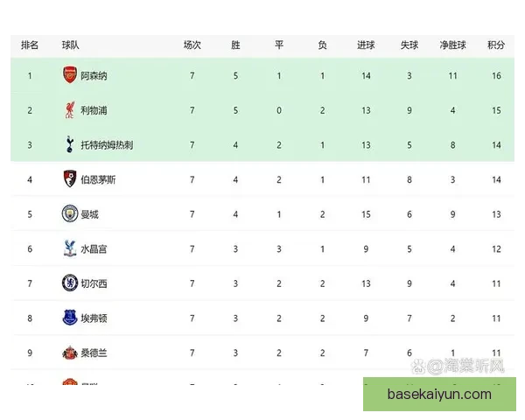Click the Bournemouth club crest
The image size is (525, 420).
tap(70, 179)
